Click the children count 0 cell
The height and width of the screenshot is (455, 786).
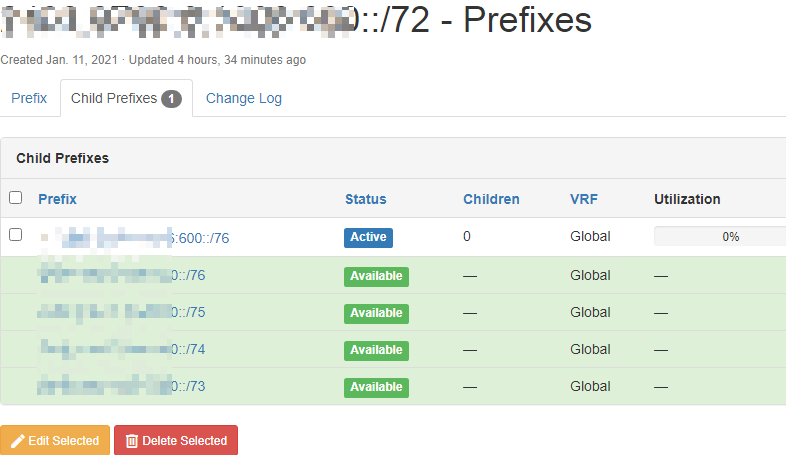click(467, 237)
